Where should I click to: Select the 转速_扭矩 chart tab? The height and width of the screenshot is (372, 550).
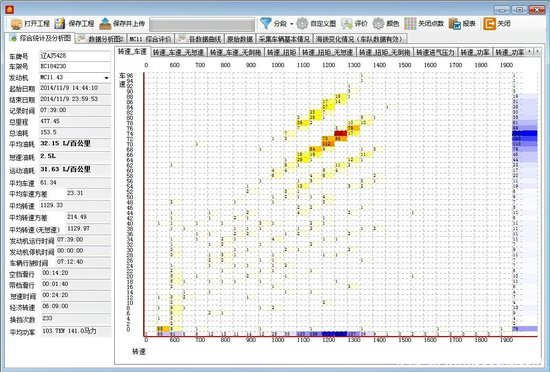click(281, 53)
